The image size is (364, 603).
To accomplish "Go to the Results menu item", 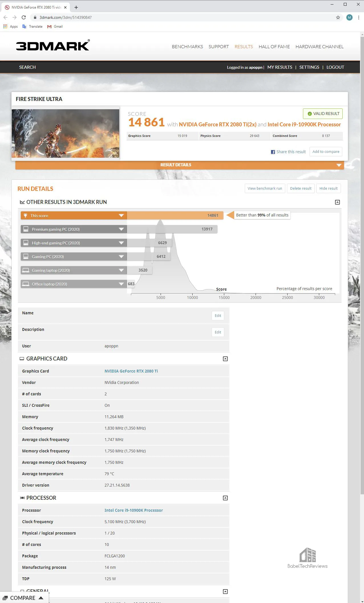I will pos(244,47).
